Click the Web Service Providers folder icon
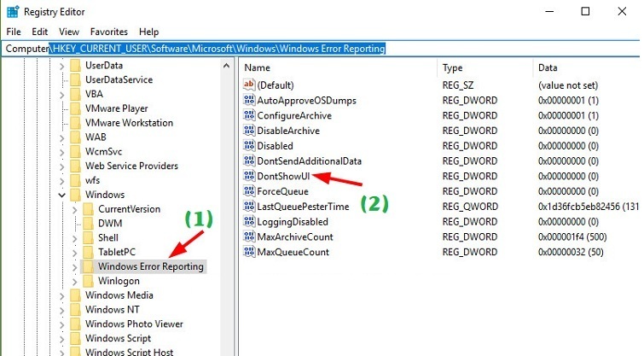This screenshot has width=644, height=356. point(75,166)
